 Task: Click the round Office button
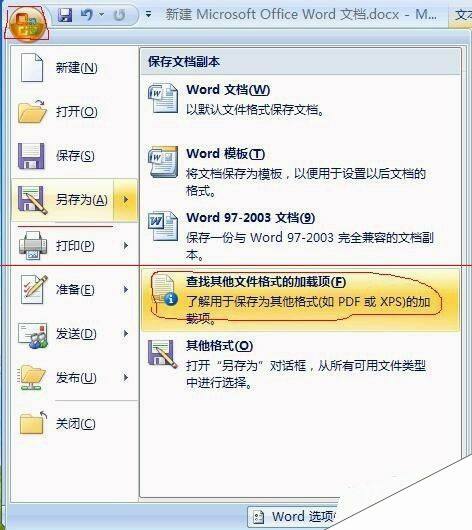coord(27,23)
